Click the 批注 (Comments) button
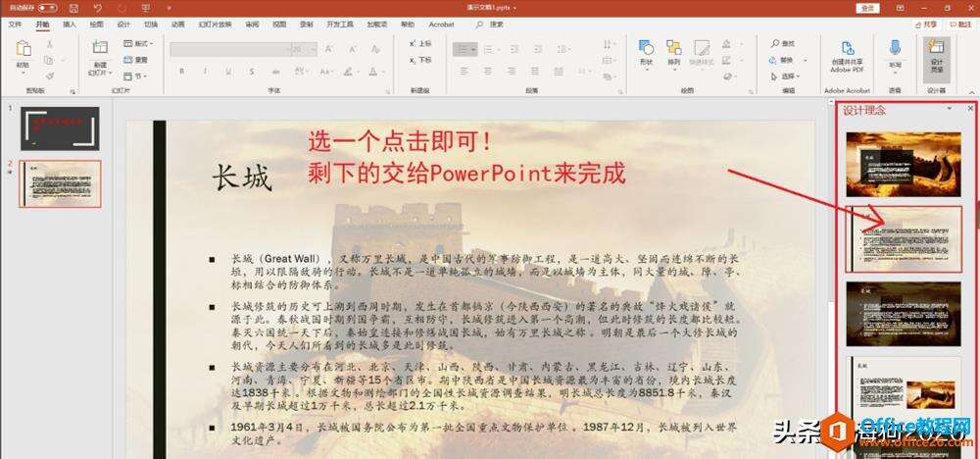Image resolution: width=980 pixels, height=459 pixels. [x=961, y=25]
